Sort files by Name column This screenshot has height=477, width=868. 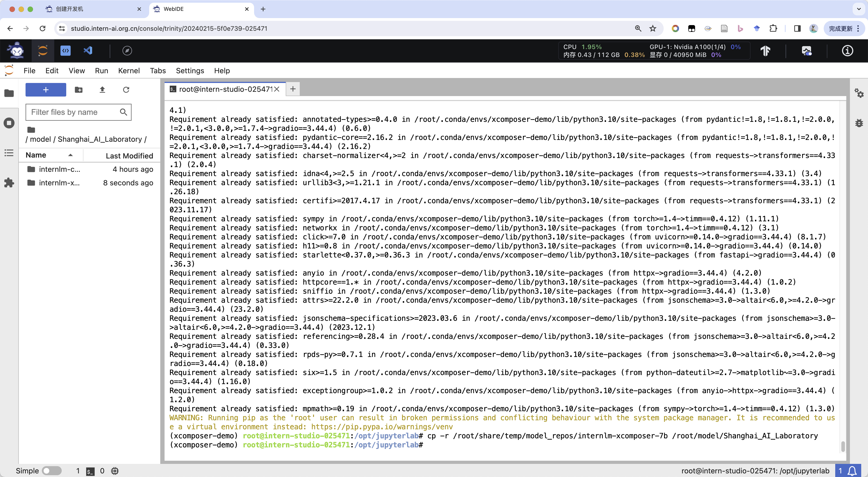[x=36, y=155]
